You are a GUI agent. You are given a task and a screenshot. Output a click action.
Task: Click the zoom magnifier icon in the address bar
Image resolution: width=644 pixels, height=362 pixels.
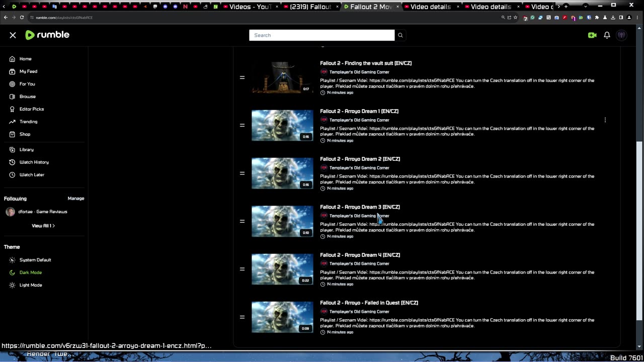point(503,17)
